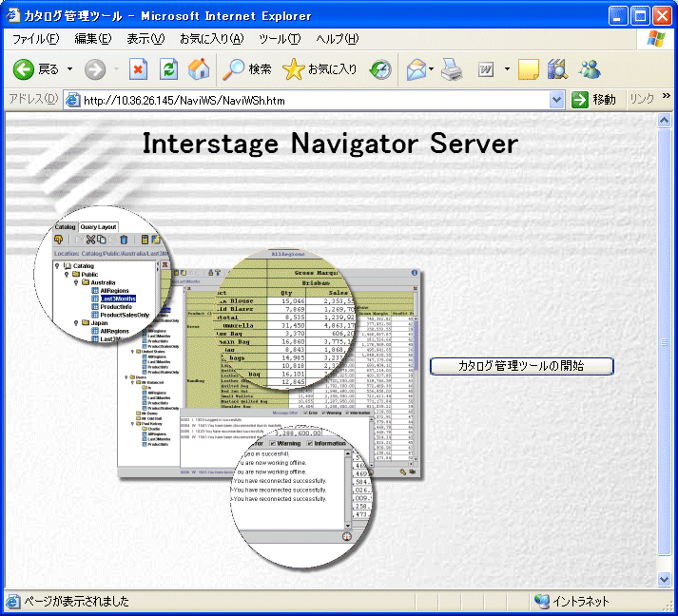Image resolution: width=678 pixels, height=616 pixels.
Task: Open the 検索 search pane
Action: (x=247, y=69)
